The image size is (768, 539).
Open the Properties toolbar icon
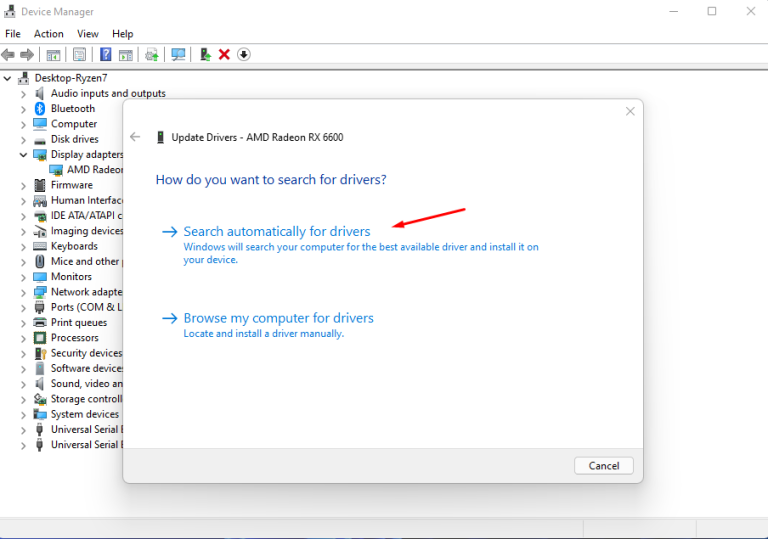click(79, 54)
